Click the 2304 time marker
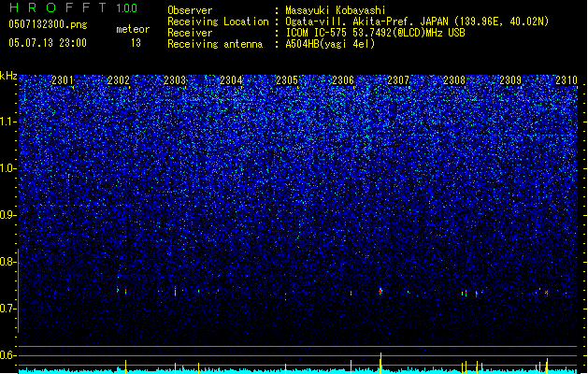 click(x=231, y=80)
